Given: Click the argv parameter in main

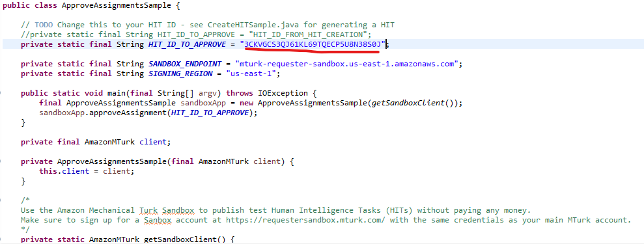Looking at the screenshot, I should pyautogui.click(x=207, y=94).
